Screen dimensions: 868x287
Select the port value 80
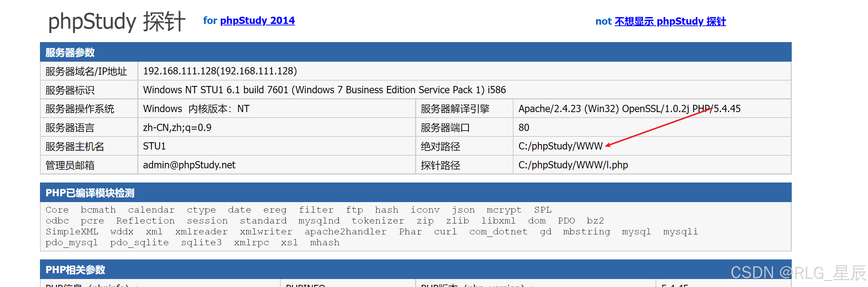click(x=524, y=128)
